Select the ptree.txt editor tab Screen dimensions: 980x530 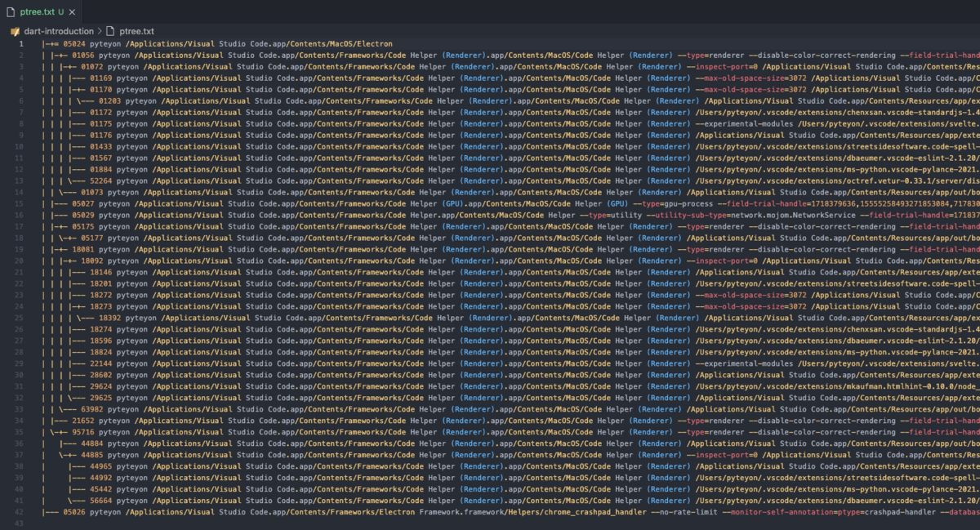click(41, 12)
